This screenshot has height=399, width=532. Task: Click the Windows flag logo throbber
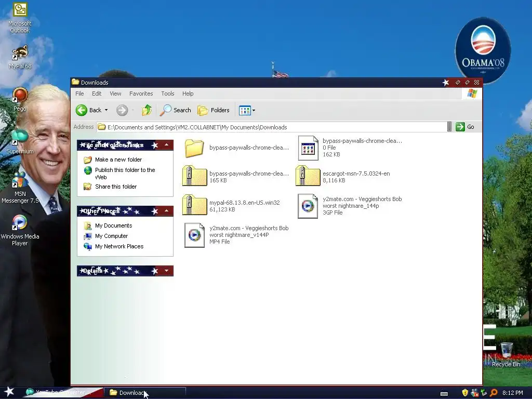(472, 94)
